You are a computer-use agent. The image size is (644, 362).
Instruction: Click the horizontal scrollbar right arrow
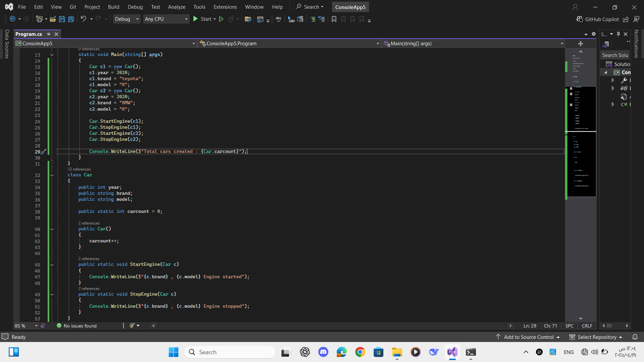coord(511,325)
